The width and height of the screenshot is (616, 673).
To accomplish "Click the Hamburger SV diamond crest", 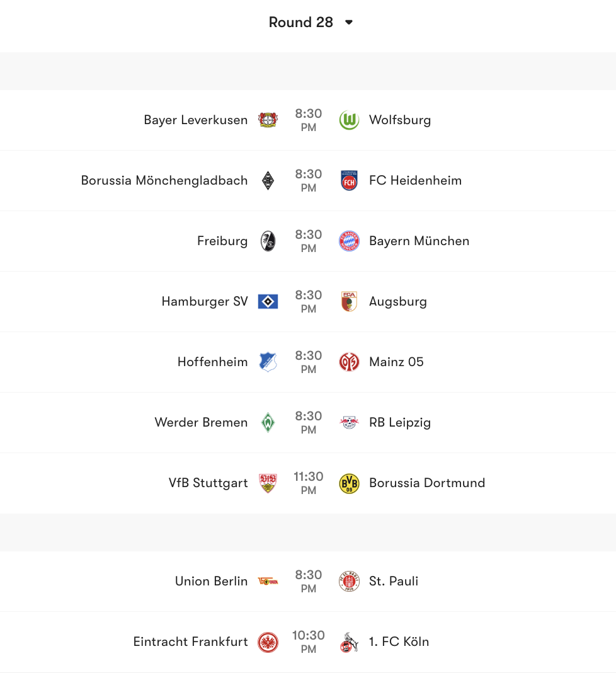I will click(268, 301).
